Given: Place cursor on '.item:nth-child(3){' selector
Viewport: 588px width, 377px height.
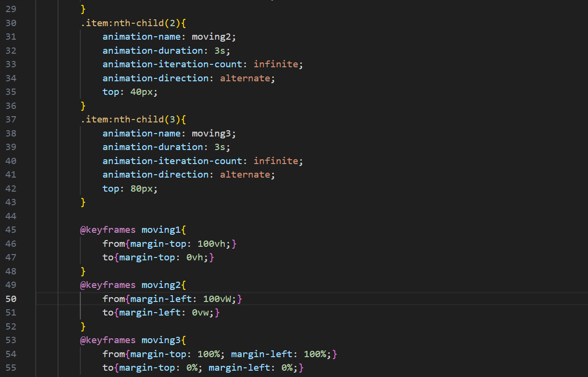Looking at the screenshot, I should tap(133, 120).
